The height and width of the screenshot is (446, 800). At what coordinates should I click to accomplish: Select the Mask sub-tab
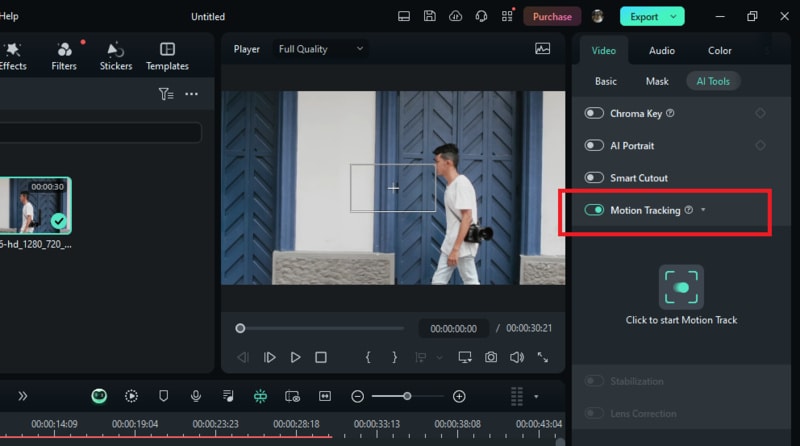tap(657, 81)
